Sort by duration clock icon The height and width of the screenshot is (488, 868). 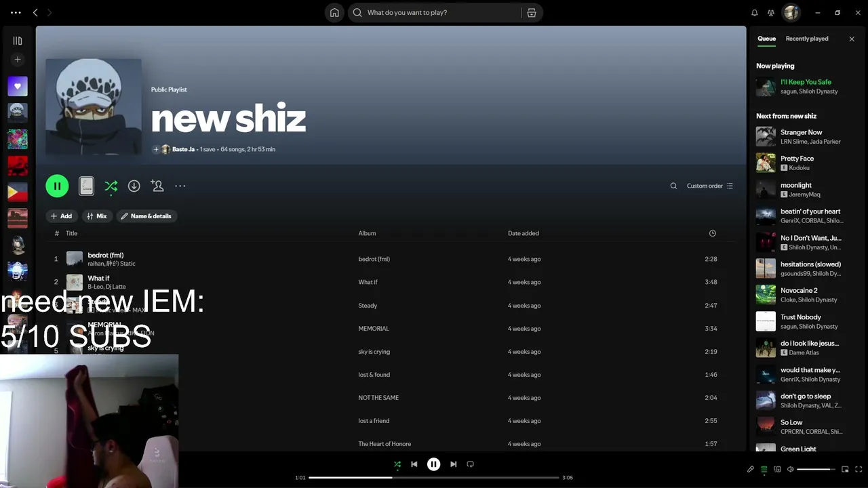(x=712, y=233)
